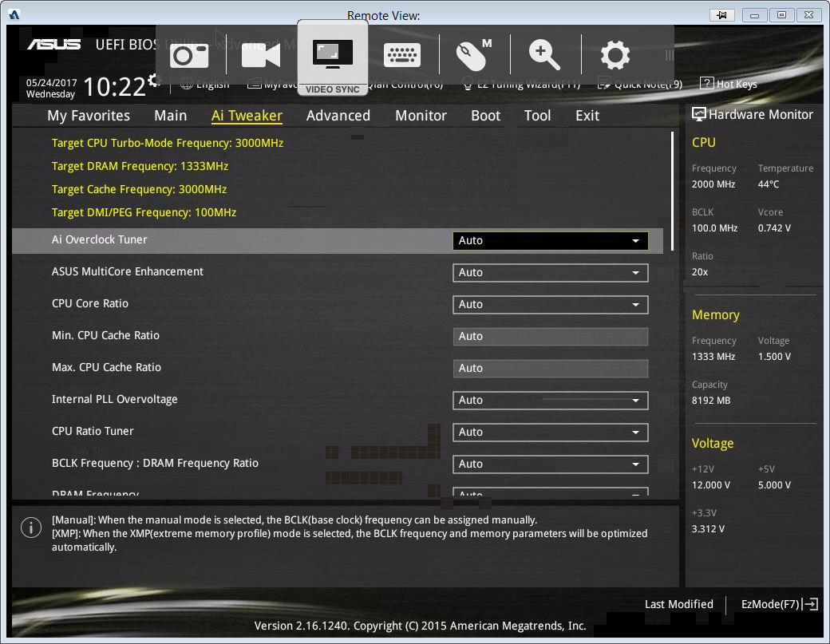Click the EzMode exit arrow icon
The height and width of the screenshot is (644, 830).
[x=810, y=604]
